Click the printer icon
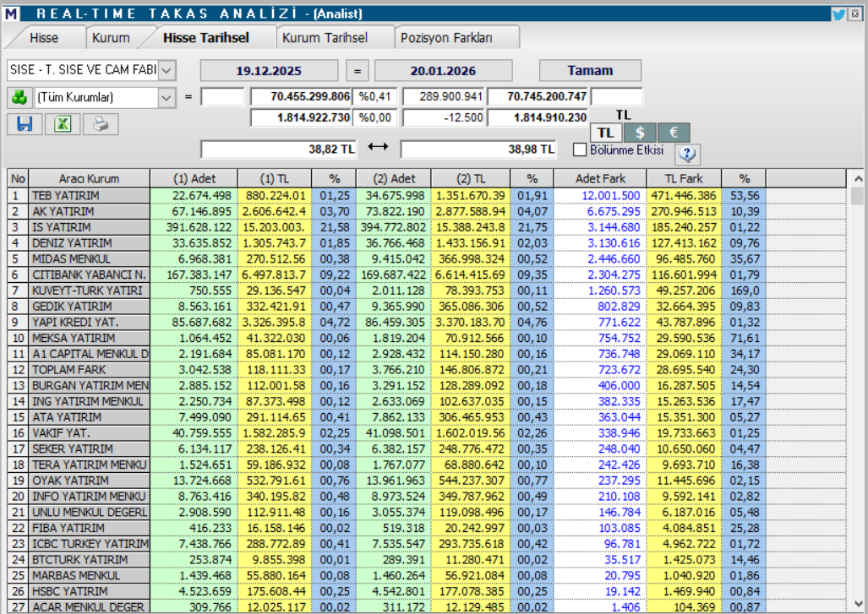 coord(101,124)
